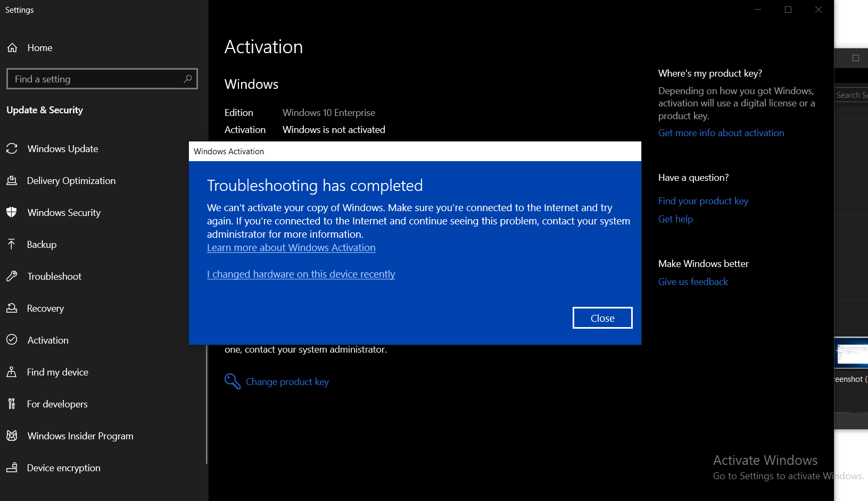
Task: Click the Troubleshoot wrench icon
Action: pos(12,276)
